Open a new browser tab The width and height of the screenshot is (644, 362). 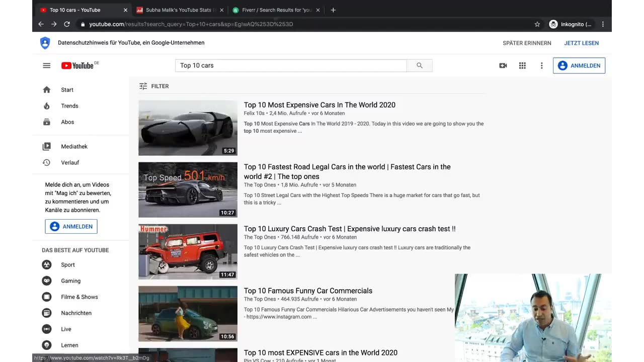tap(333, 10)
